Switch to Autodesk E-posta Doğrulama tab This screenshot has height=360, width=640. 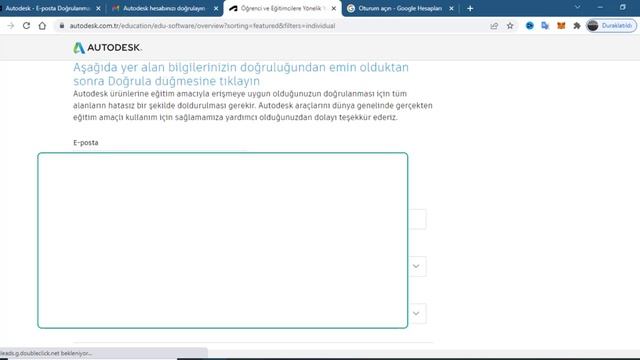[47, 8]
